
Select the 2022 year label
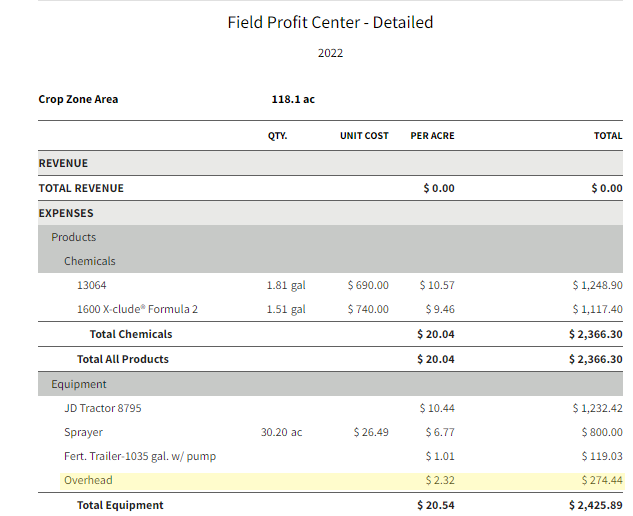[330, 53]
